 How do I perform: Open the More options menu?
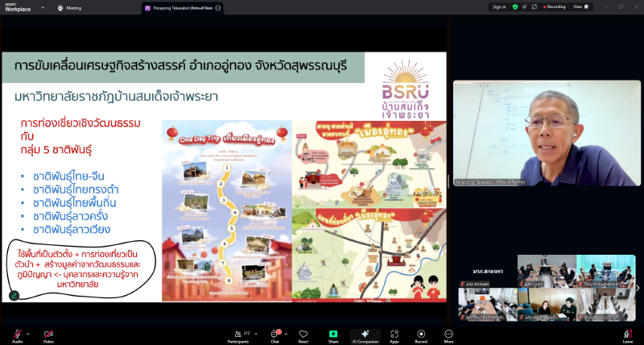pos(448,334)
